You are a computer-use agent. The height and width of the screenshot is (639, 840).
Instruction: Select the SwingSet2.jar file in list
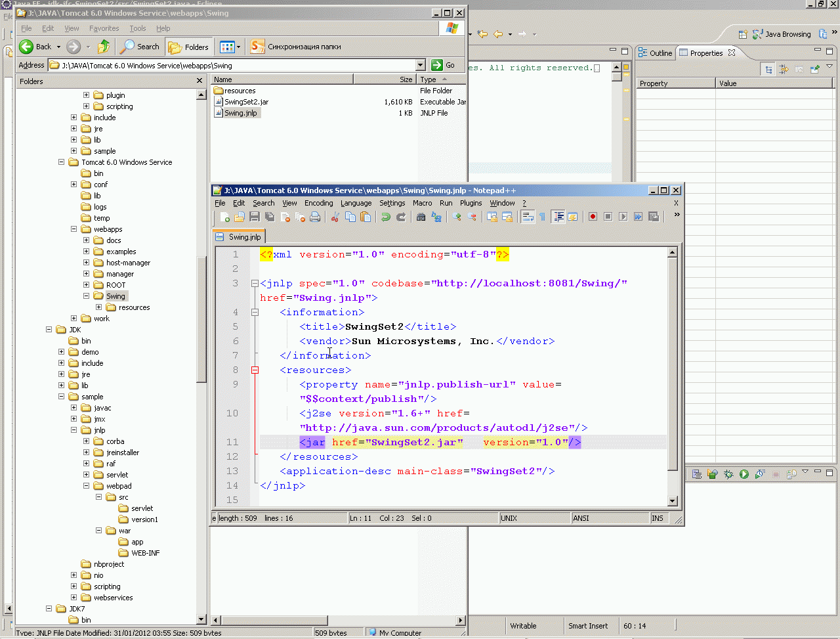246,102
